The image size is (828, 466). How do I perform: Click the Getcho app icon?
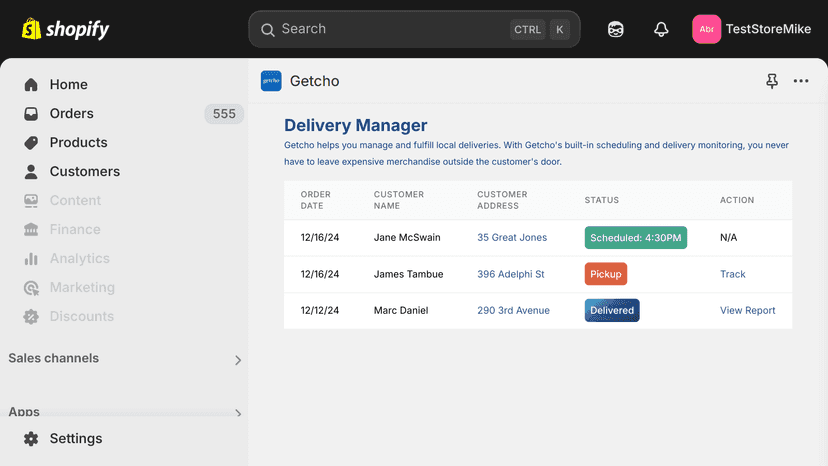pyautogui.click(x=271, y=81)
